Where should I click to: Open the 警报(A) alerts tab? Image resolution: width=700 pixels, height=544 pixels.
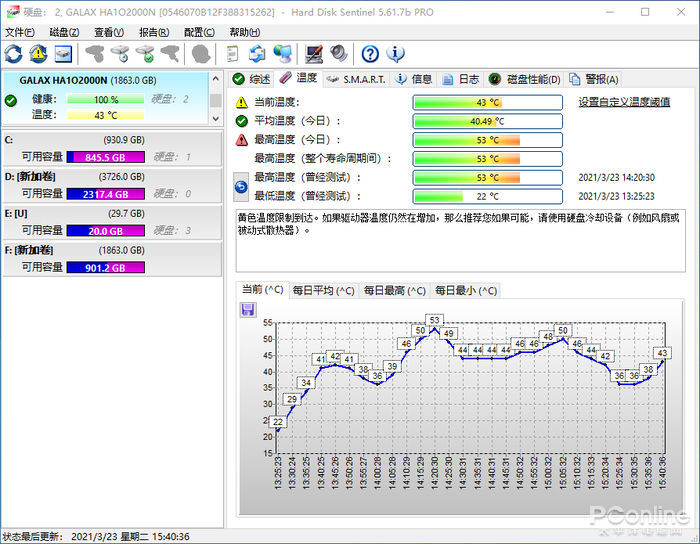594,79
